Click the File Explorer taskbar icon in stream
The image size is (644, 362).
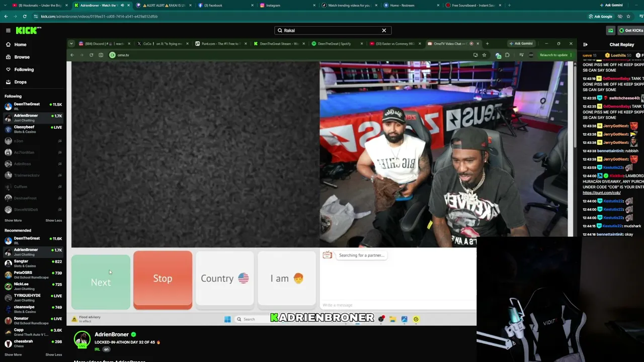[x=392, y=319]
